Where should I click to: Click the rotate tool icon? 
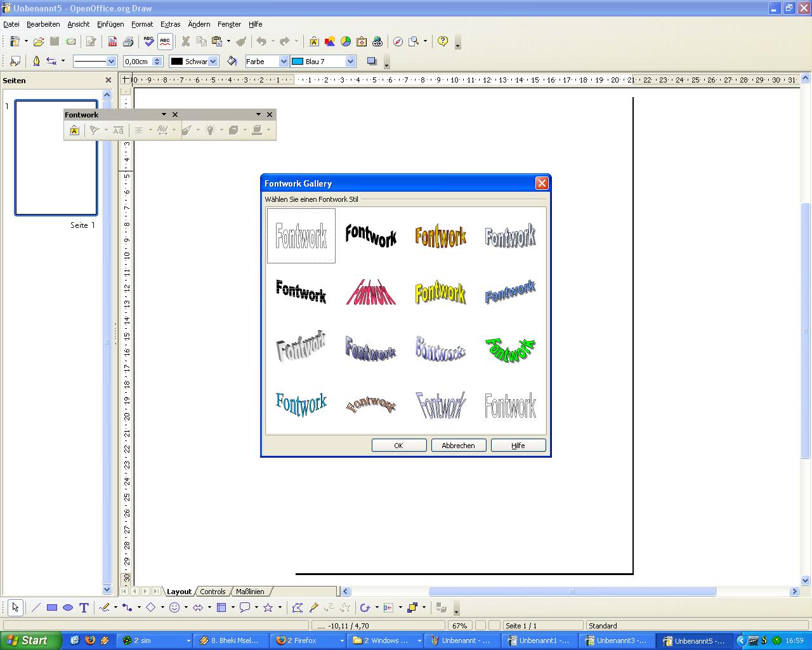tap(365, 607)
